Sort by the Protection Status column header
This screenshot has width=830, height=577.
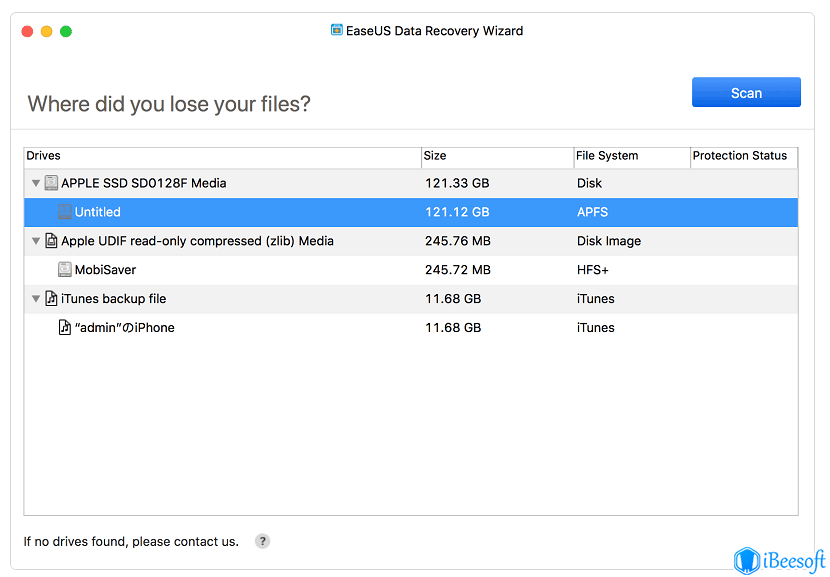(744, 156)
